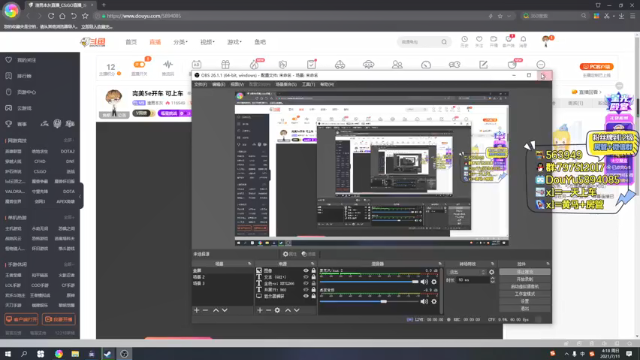Open the 帮助 menu in OBS
The image size is (640, 360).
[327, 84]
